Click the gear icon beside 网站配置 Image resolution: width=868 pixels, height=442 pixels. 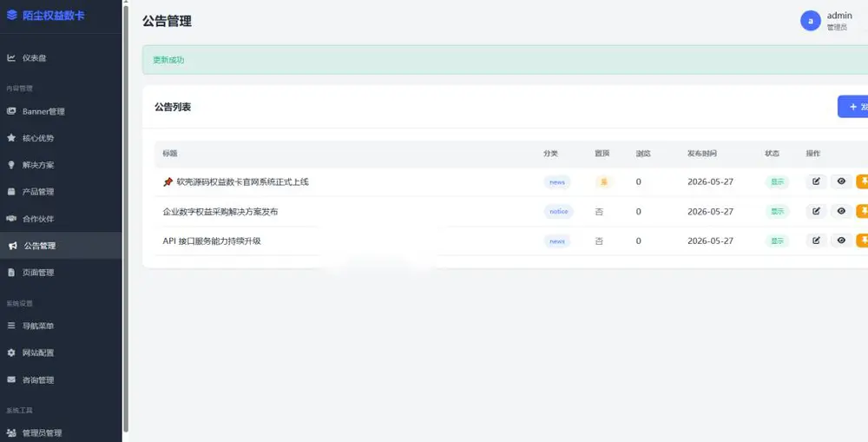click(x=11, y=353)
